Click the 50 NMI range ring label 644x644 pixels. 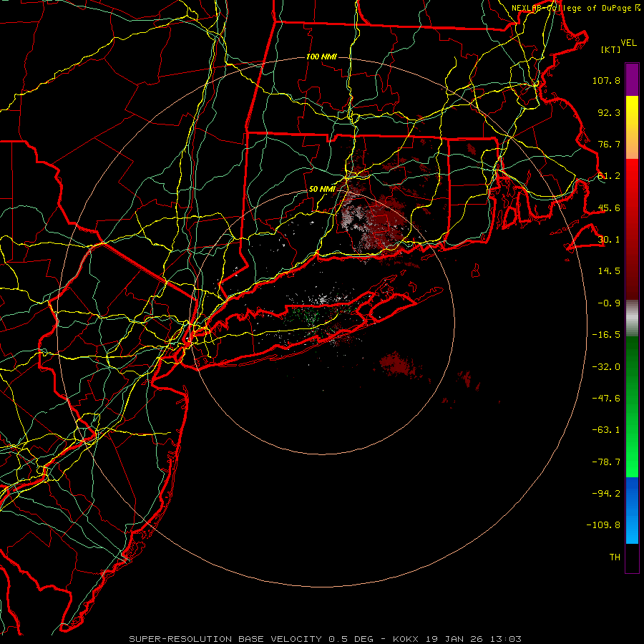(x=322, y=189)
